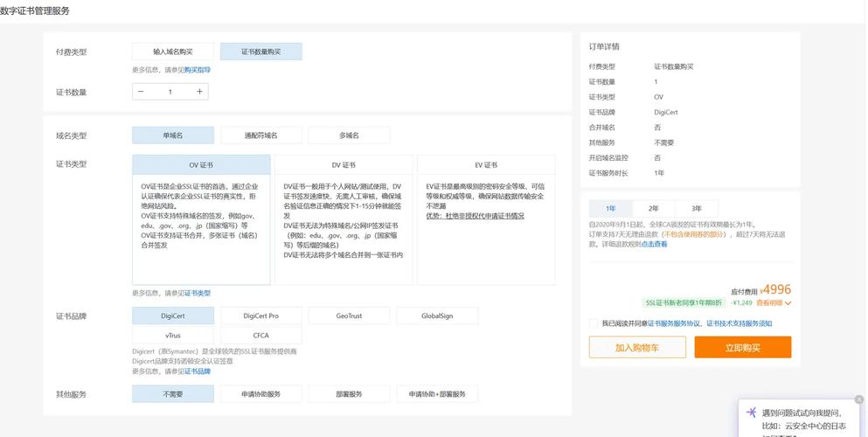
Task: Open the 证书类型 help link
Action: click(198, 293)
